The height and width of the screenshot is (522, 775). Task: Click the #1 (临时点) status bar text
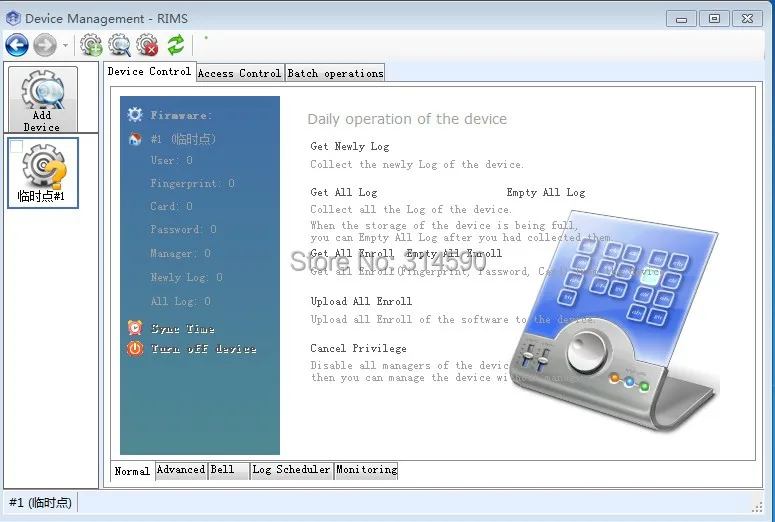(x=41, y=503)
